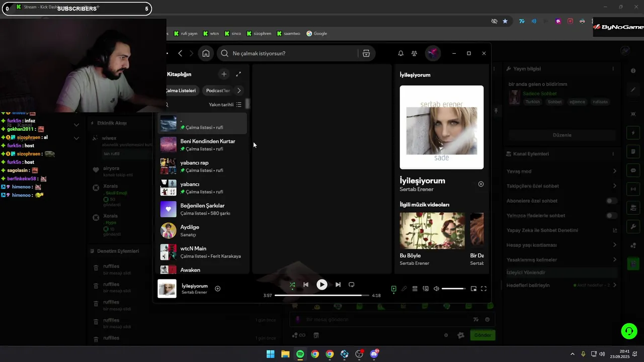
Task: Open Beni Kendinden Kurtar playlist
Action: pos(202,145)
